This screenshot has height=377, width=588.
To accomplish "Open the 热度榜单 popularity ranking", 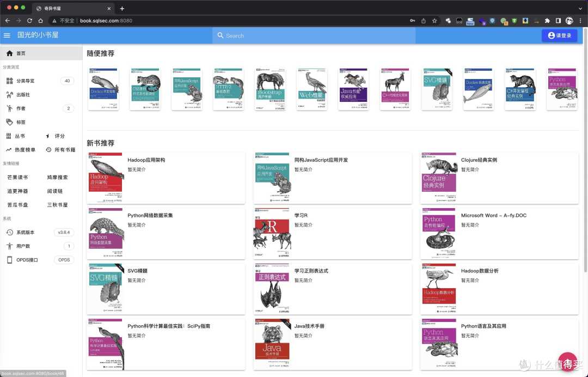I will tap(21, 150).
